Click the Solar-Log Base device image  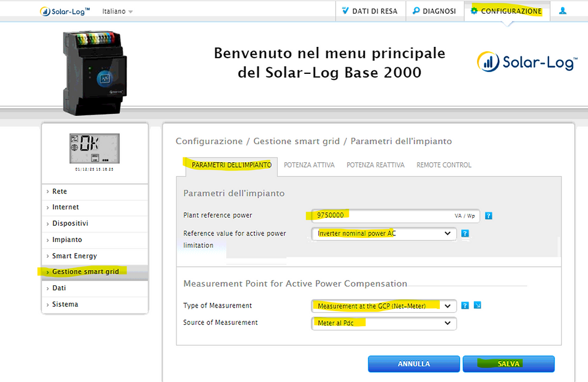tap(95, 73)
